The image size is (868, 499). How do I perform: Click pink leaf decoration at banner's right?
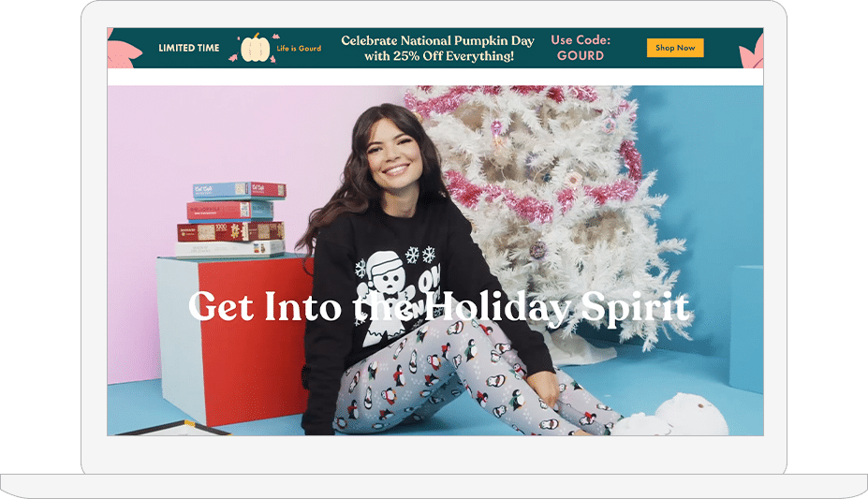752,52
